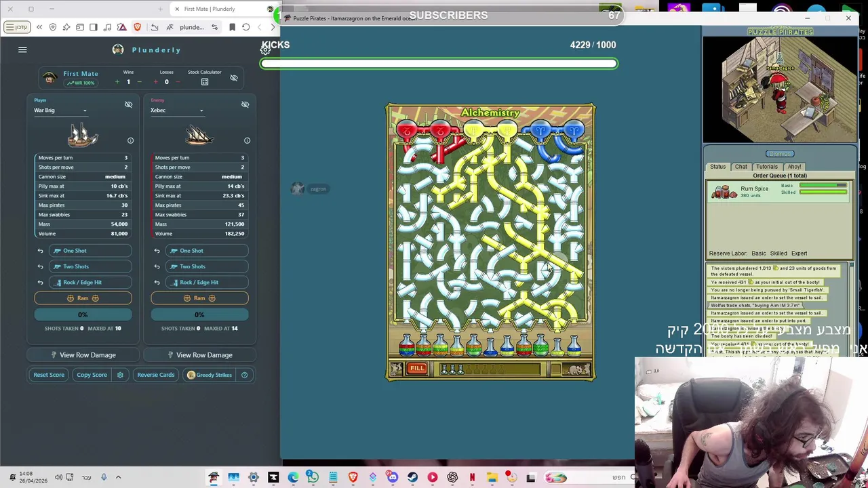Hide the Player ship panel

(128, 104)
